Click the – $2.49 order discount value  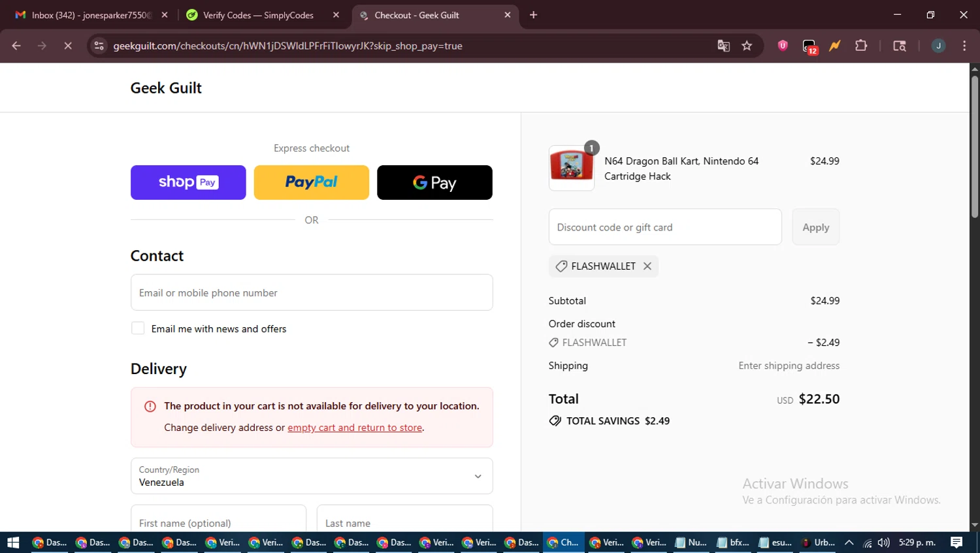(x=824, y=342)
